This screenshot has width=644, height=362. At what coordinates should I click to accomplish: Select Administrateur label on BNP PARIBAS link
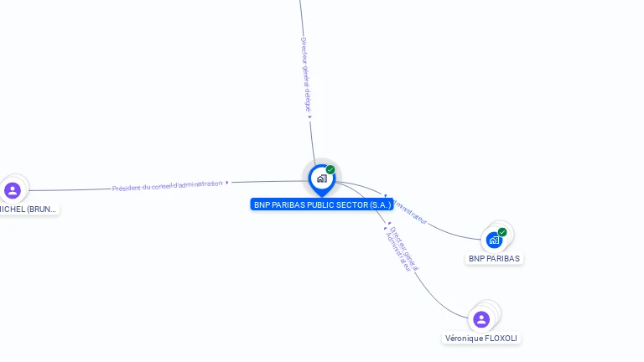pyautogui.click(x=410, y=212)
